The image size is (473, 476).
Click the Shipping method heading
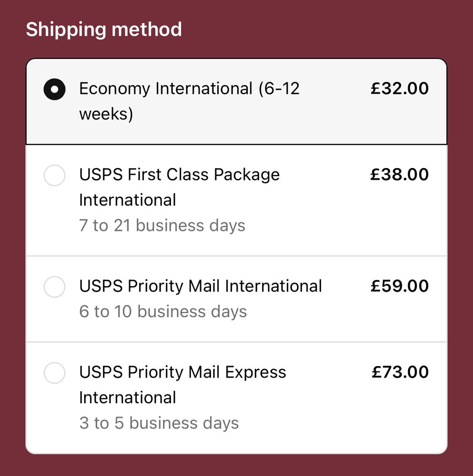tap(104, 30)
